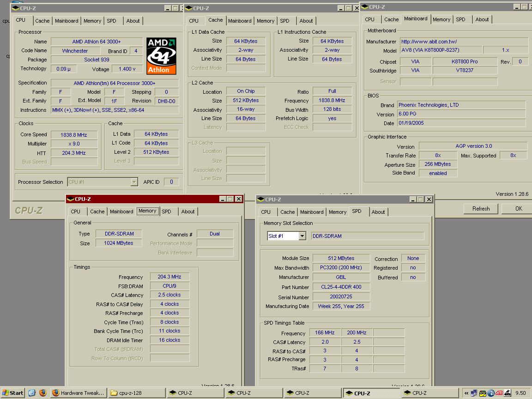Launch Internet Explorer from the quick launch
The height and width of the screenshot is (399, 532).
pyautogui.click(x=32, y=393)
